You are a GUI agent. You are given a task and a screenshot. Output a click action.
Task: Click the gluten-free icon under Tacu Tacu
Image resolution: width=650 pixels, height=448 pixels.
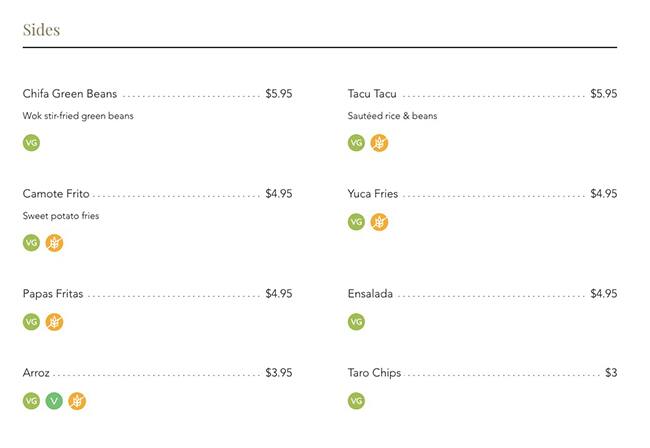tap(379, 143)
